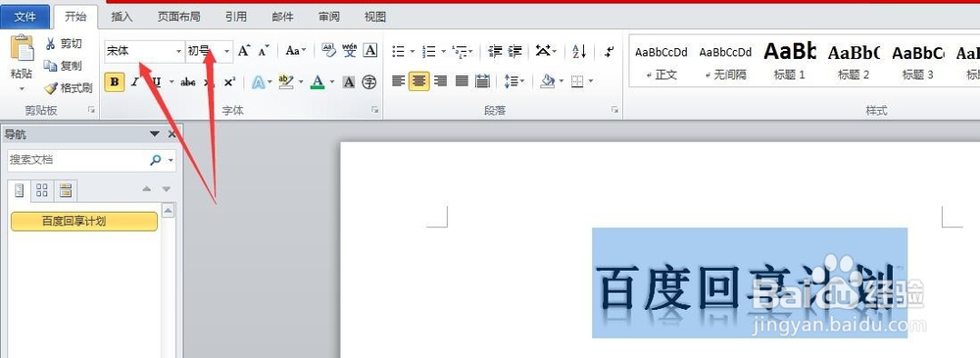
Task: Expand the numbered list dropdown arrow
Action: tap(444, 51)
